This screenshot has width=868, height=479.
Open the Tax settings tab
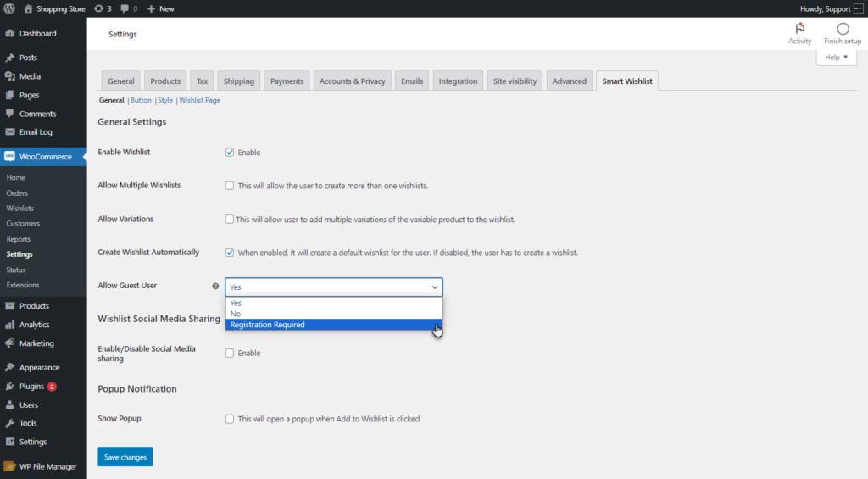pos(202,81)
